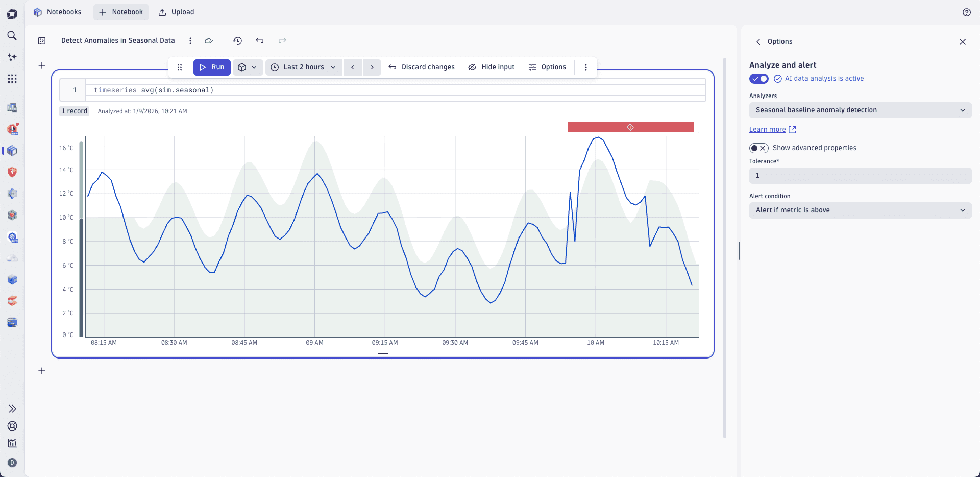Click the undo arrow in the notebook header

259,41
